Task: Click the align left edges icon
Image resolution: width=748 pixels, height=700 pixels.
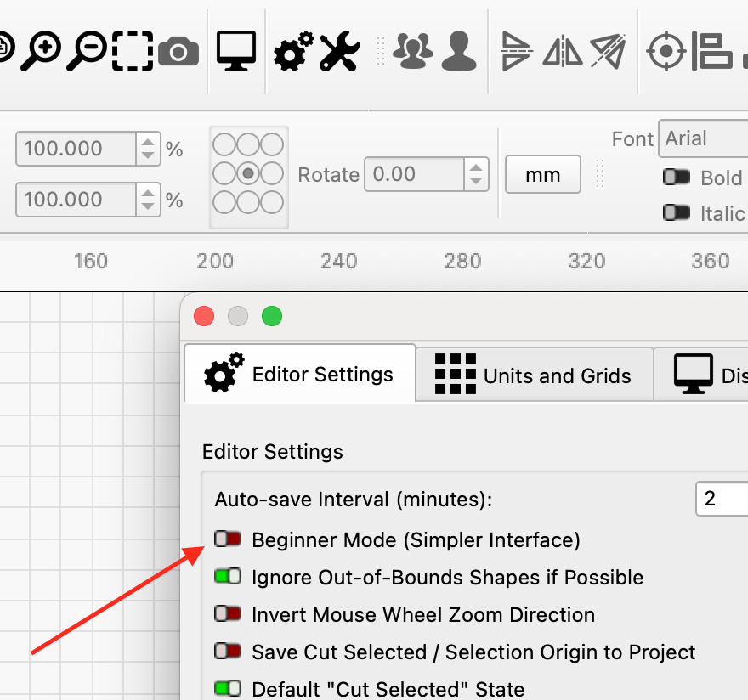Action: click(711, 51)
